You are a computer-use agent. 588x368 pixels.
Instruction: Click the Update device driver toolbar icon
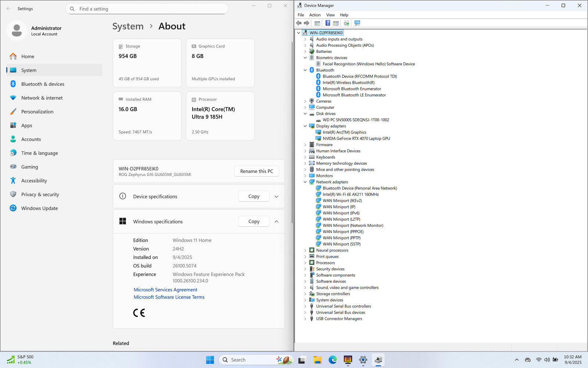[346, 23]
